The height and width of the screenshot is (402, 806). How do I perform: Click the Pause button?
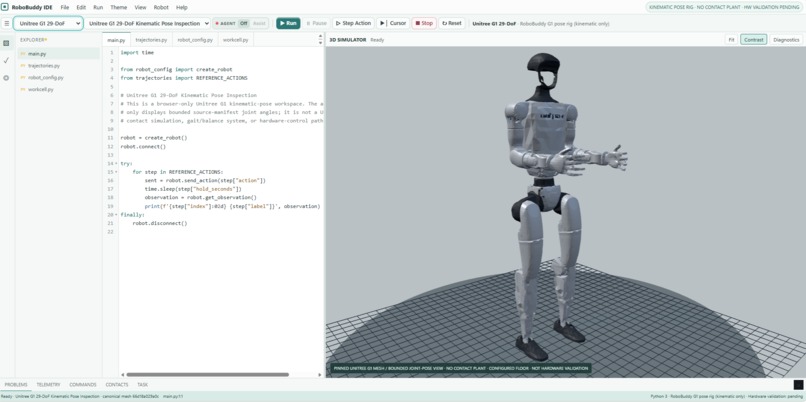click(316, 23)
